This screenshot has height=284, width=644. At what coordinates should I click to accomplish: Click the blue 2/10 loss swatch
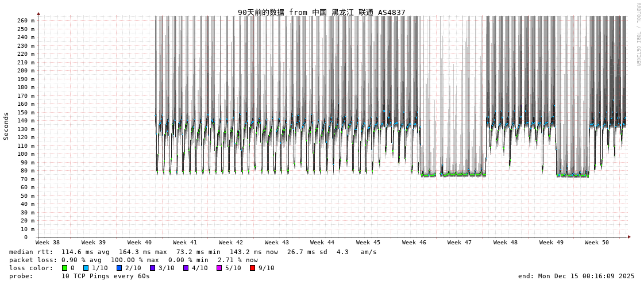click(119, 268)
